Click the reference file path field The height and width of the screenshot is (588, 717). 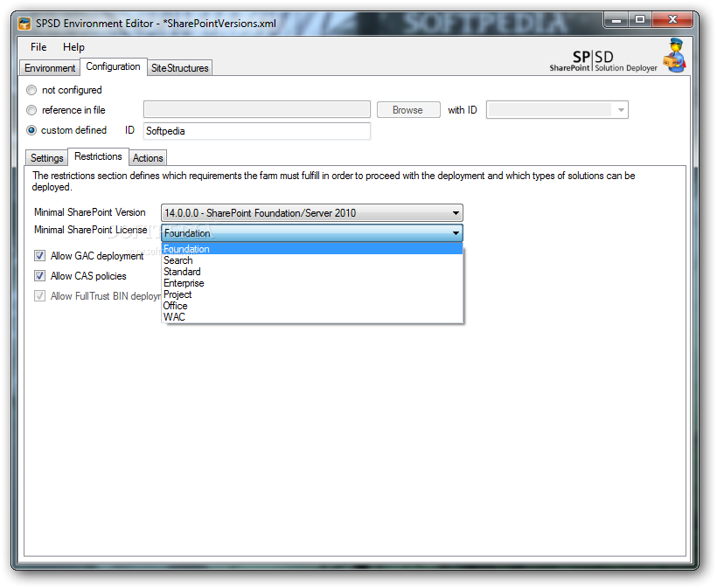pyautogui.click(x=257, y=110)
